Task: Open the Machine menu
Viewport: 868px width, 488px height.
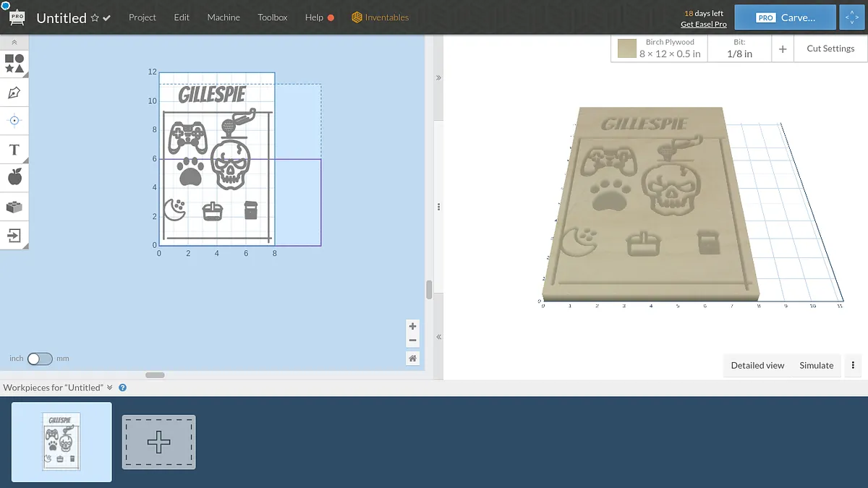Action: tap(223, 17)
